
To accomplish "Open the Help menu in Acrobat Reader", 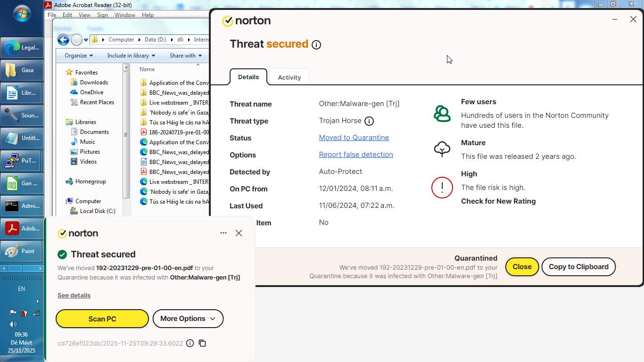I will (x=148, y=15).
